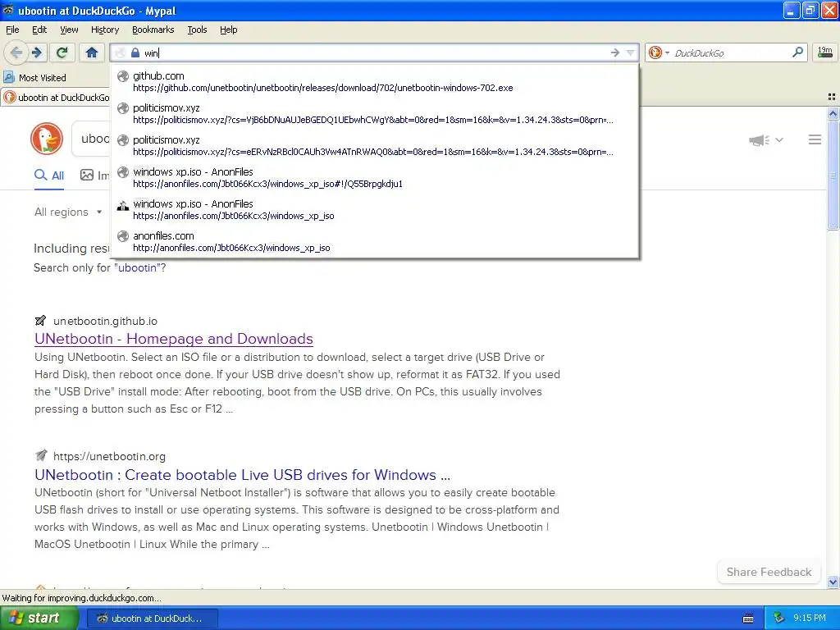The height and width of the screenshot is (630, 840).
Task: Open the DuckDuckGo search engine selector
Action: point(659,52)
